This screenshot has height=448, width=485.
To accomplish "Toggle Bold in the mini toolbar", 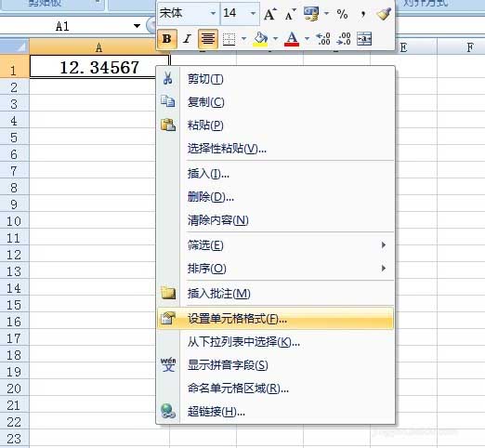I will pos(167,39).
